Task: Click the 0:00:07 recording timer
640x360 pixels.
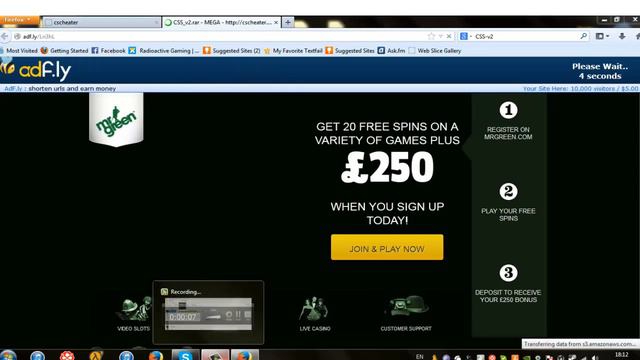Action: 183,317
